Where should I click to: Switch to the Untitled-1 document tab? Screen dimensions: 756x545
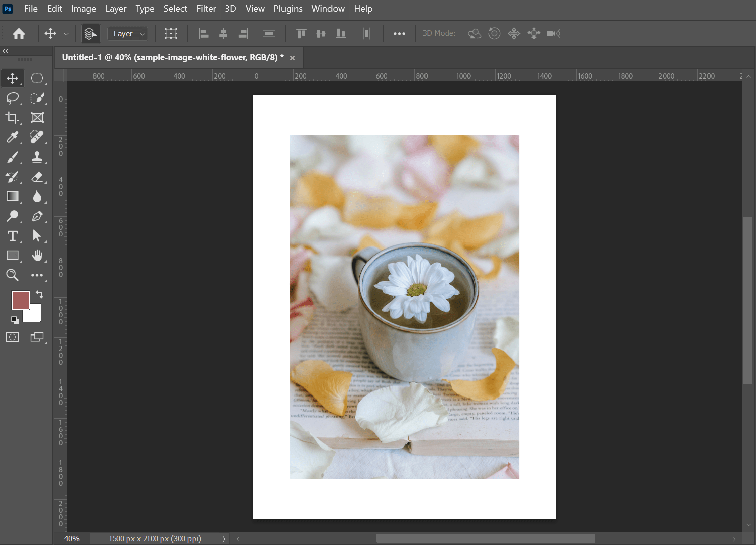point(172,57)
